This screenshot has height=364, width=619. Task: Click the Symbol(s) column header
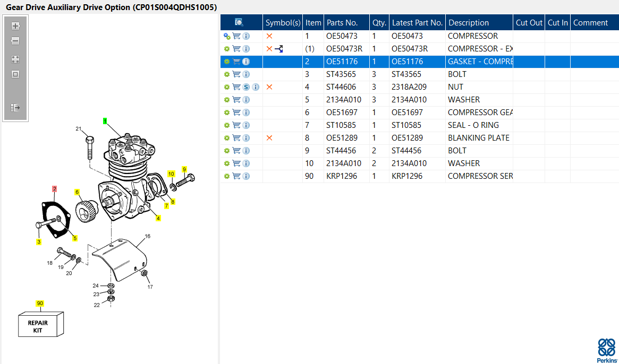coord(283,22)
